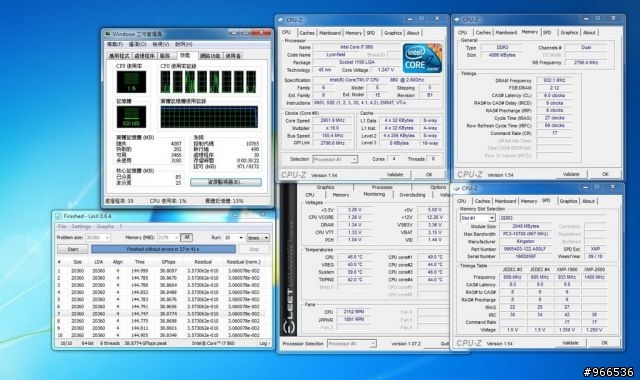Expand the 'Slot #1' dropdown in CPU-Z SPD window
Screen dimensions: 640x380
pos(491,218)
